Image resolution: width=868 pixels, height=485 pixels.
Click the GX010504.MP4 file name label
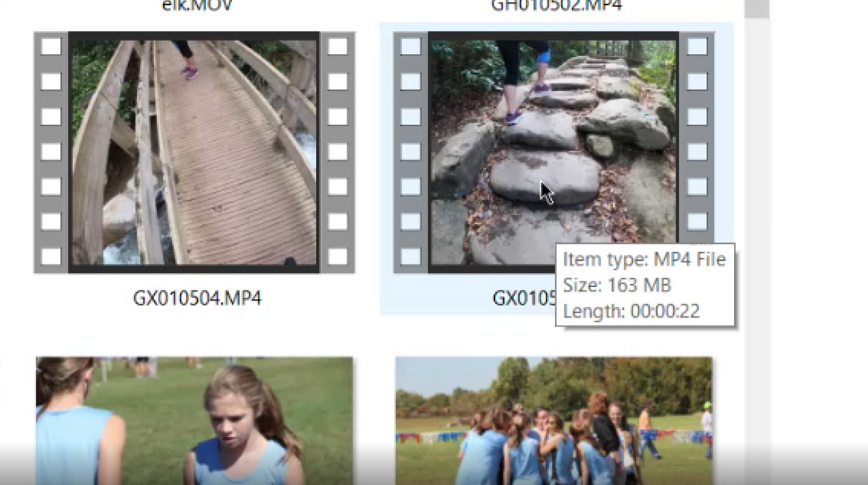[x=197, y=298]
